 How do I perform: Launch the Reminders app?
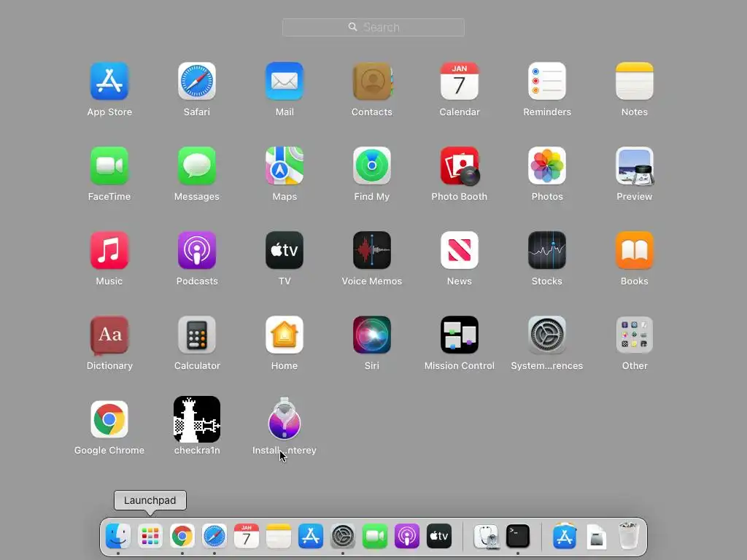(x=547, y=81)
